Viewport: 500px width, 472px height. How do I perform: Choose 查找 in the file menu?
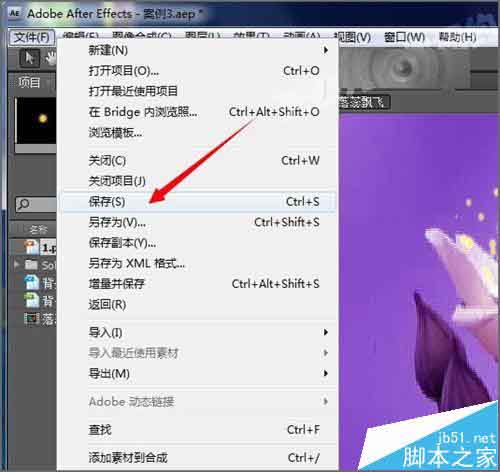[197, 430]
